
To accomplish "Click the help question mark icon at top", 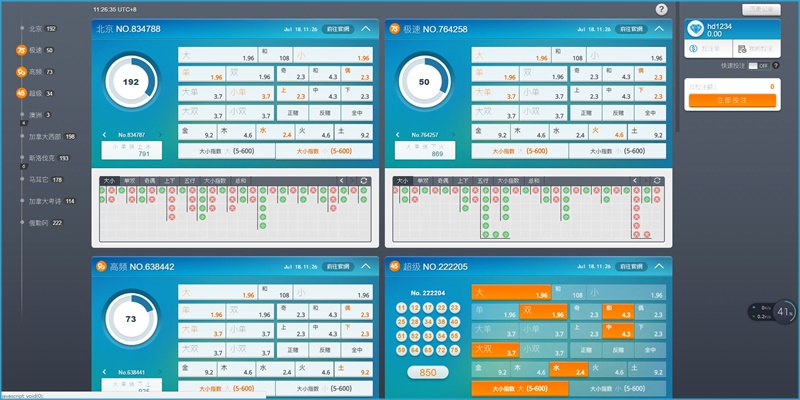I will click(x=661, y=9).
